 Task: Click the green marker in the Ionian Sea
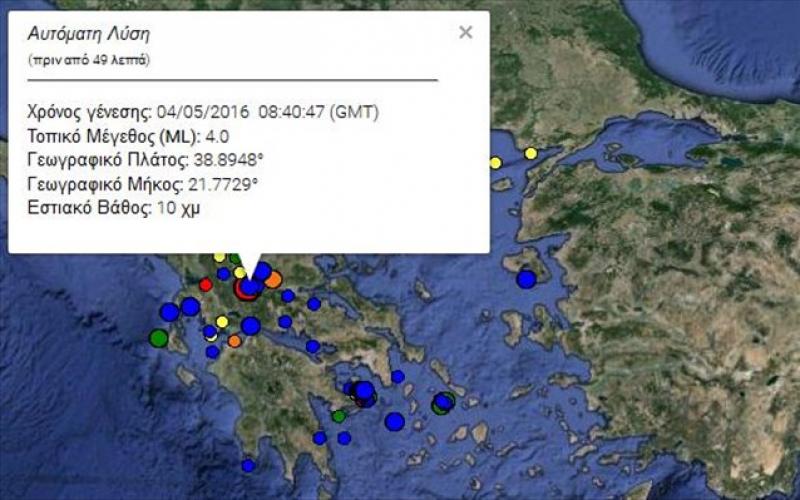159,338
